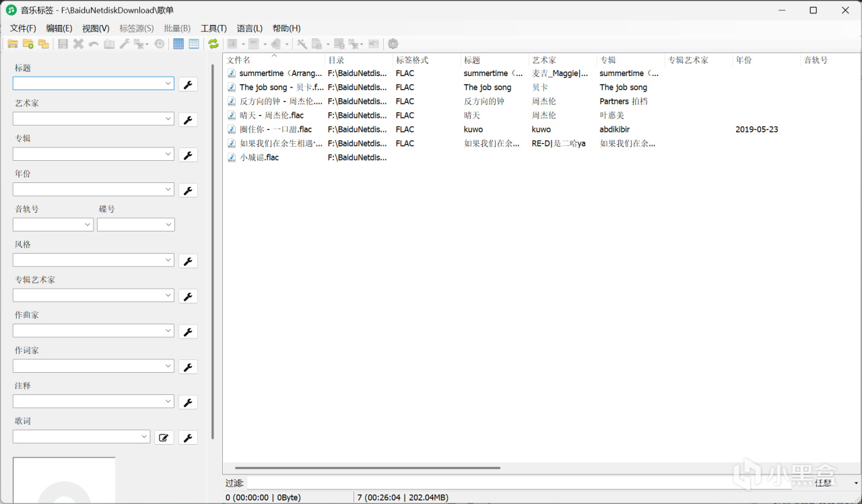The height and width of the screenshot is (504, 862).
Task: Sort by the 专辑艺术家 column header
Action: [x=698, y=60]
